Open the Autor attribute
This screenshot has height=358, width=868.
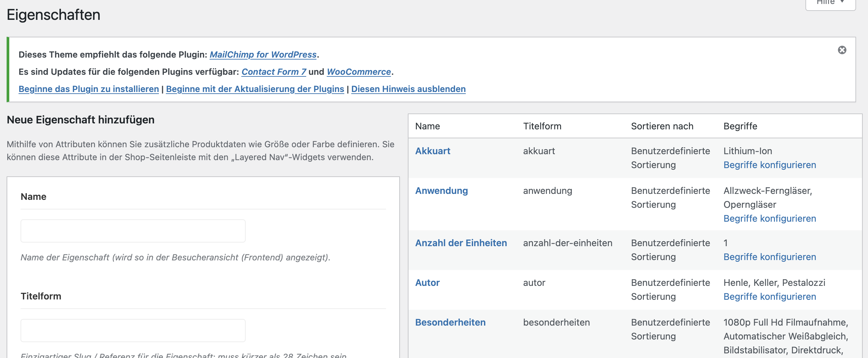(427, 283)
